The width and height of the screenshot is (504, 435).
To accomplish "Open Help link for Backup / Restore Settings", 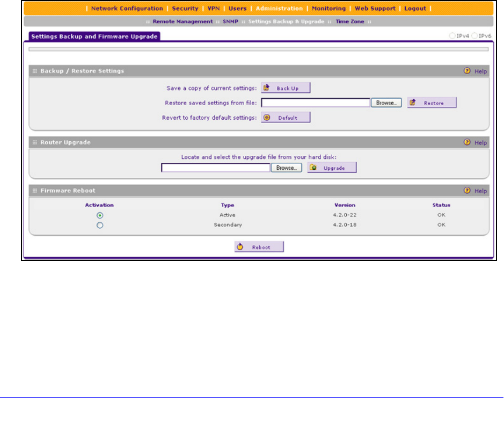I will coord(480,71).
